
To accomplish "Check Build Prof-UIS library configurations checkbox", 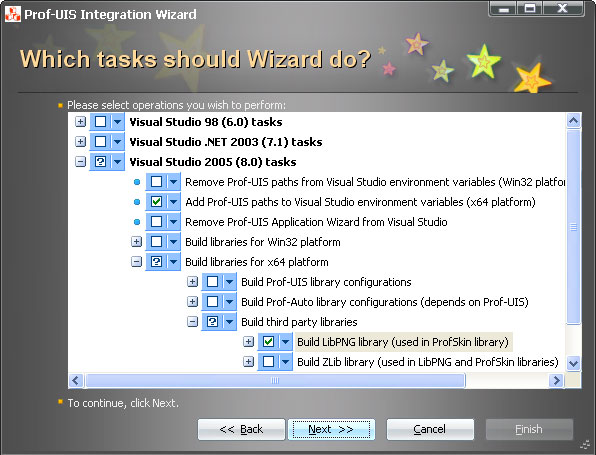I will (x=212, y=282).
